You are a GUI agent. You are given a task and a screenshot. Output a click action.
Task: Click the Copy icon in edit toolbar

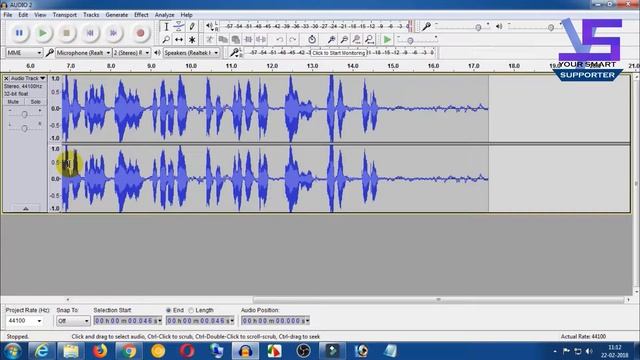tap(223, 40)
